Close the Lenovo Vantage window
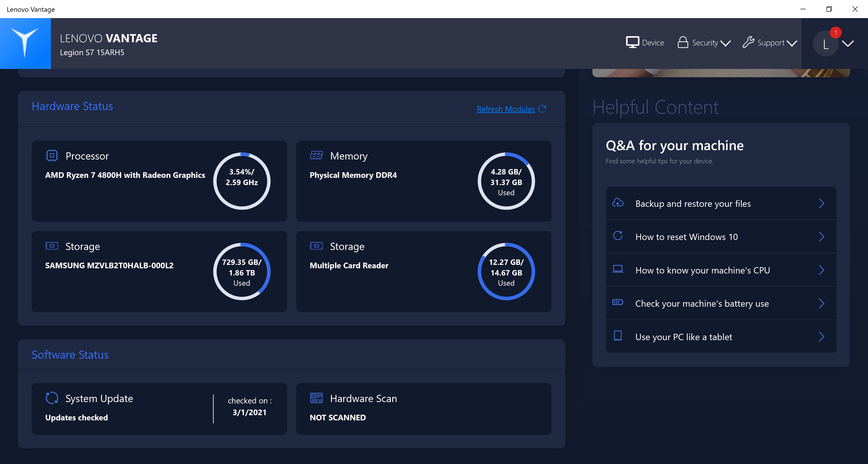 click(x=855, y=9)
